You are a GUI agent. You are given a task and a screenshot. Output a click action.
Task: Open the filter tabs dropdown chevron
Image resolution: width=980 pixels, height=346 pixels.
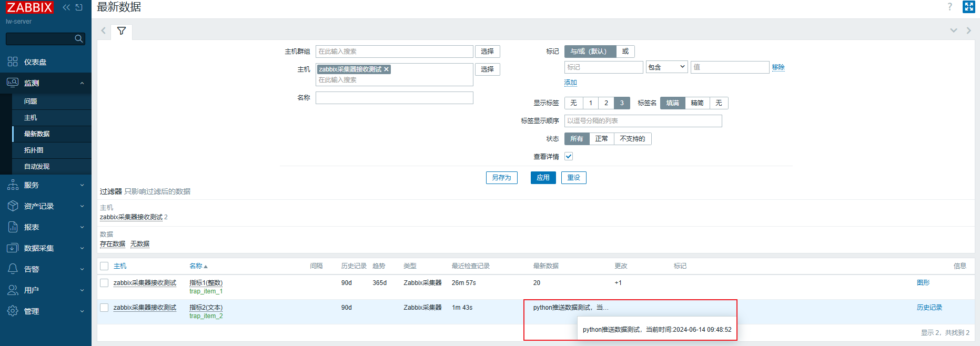[x=953, y=30]
